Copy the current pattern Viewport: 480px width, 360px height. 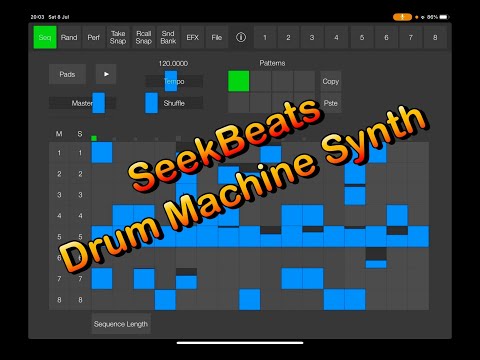click(x=331, y=81)
